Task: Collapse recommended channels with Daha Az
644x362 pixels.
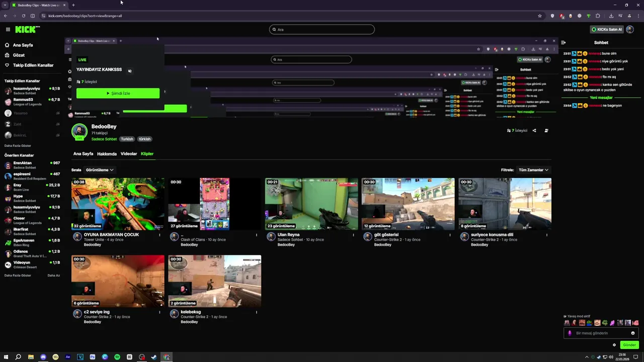Action: click(x=53, y=276)
